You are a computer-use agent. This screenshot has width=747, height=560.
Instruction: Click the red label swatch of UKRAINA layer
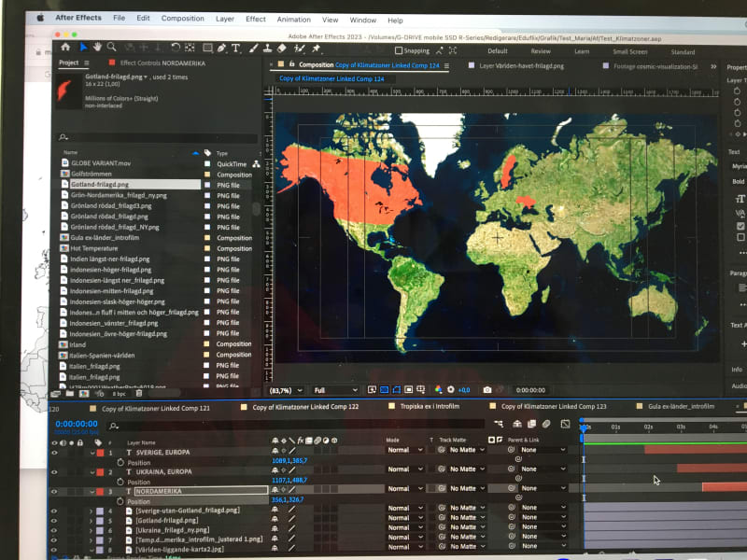[x=99, y=471]
